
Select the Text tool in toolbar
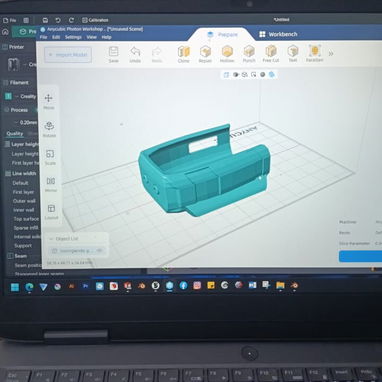pyautogui.click(x=293, y=54)
